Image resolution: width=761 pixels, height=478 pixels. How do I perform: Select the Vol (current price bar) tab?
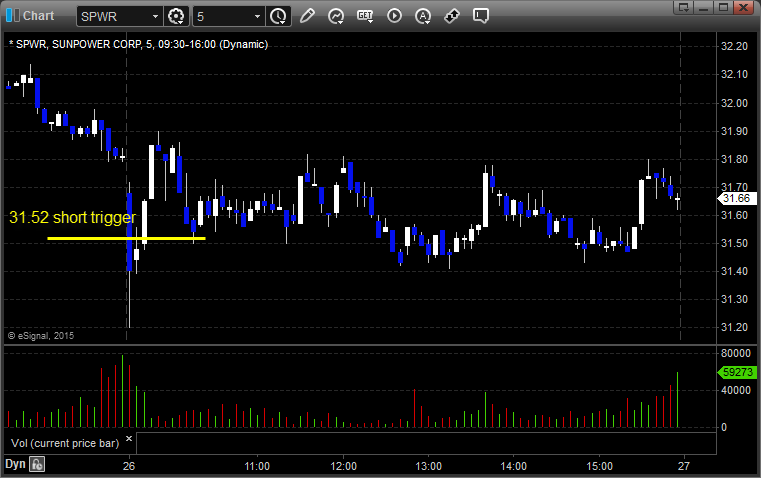pos(62,441)
